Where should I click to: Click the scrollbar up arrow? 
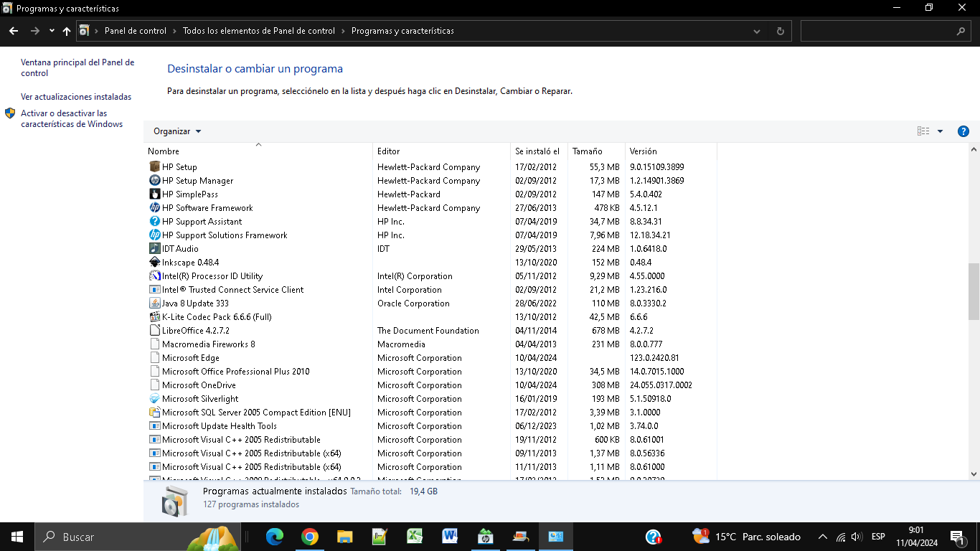(x=974, y=150)
